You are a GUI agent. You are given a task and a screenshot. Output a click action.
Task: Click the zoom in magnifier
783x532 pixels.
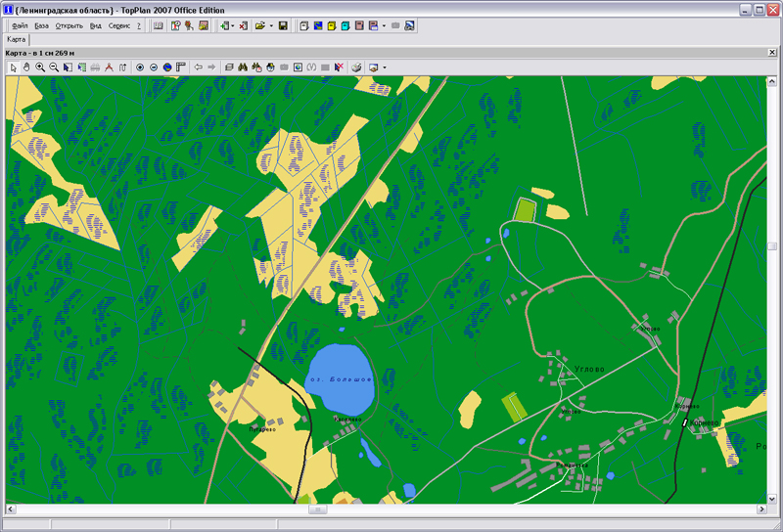click(x=40, y=67)
